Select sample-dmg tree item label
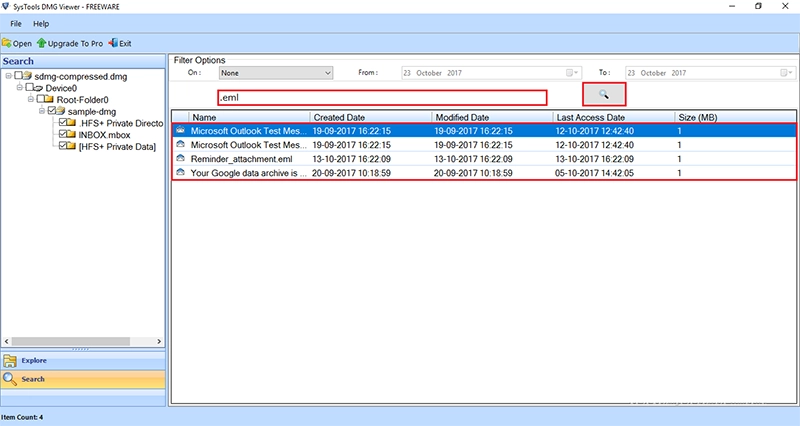The height and width of the screenshot is (426, 800). tap(92, 111)
